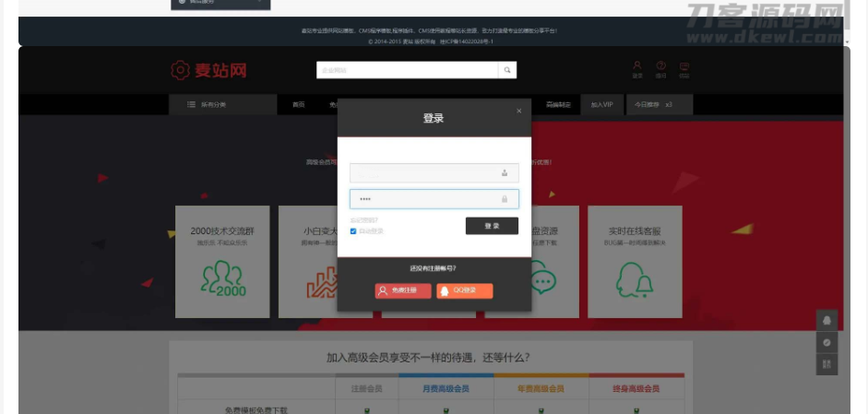The image size is (868, 414).
Task: Click the red 免费注册 button
Action: 403,290
